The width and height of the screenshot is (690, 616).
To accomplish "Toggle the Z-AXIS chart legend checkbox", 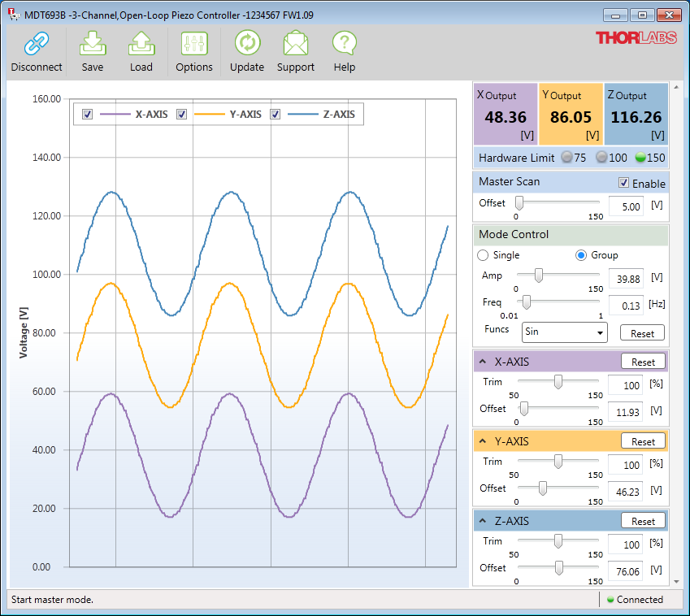I will point(276,115).
